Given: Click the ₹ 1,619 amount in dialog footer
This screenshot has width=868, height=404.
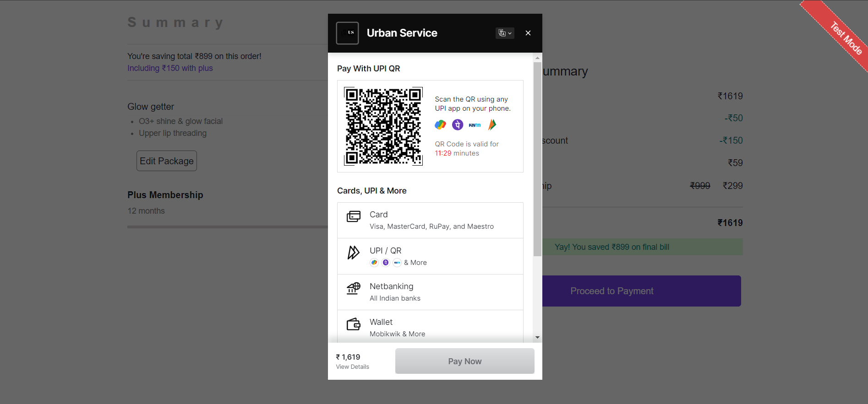Looking at the screenshot, I should [348, 357].
